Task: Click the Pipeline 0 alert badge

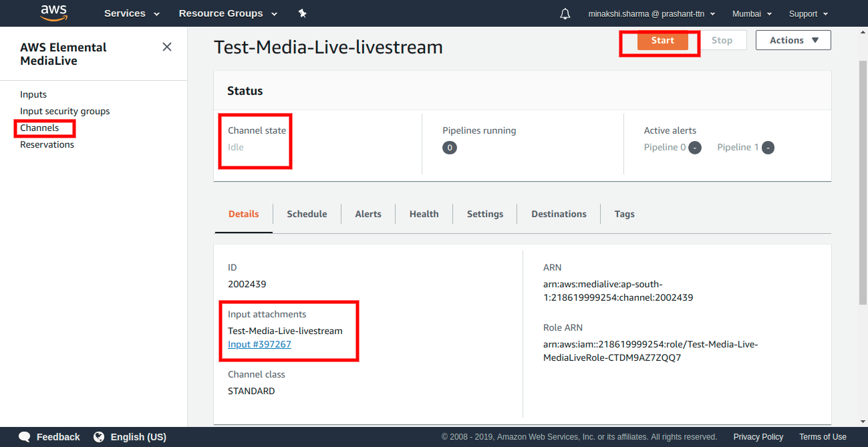Action: 695,148
